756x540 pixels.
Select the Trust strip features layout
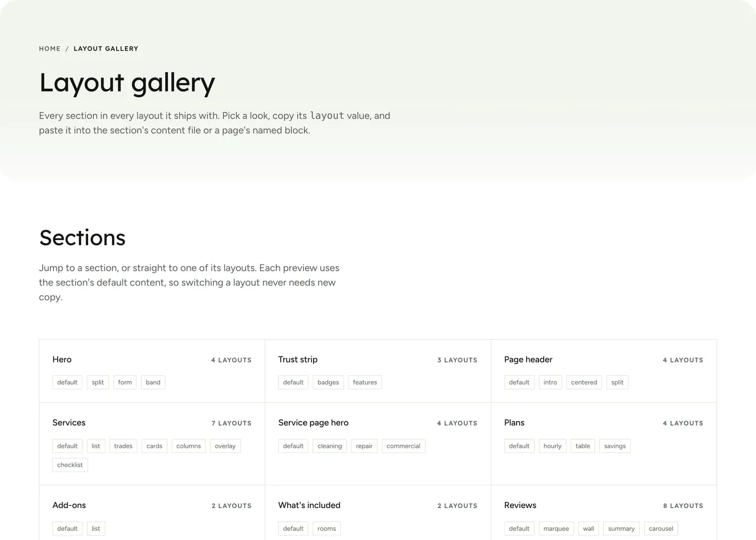point(365,382)
